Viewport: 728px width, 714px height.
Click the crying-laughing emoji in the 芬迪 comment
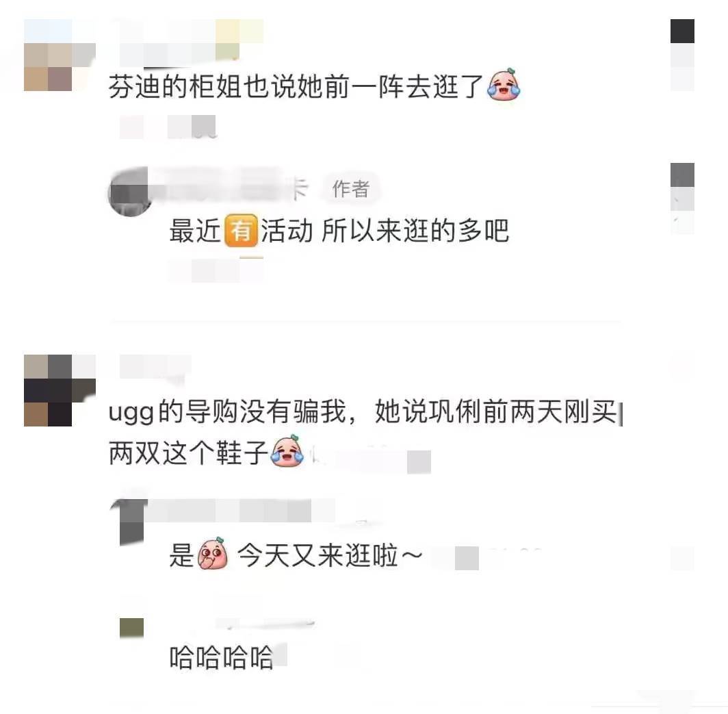pos(504,85)
